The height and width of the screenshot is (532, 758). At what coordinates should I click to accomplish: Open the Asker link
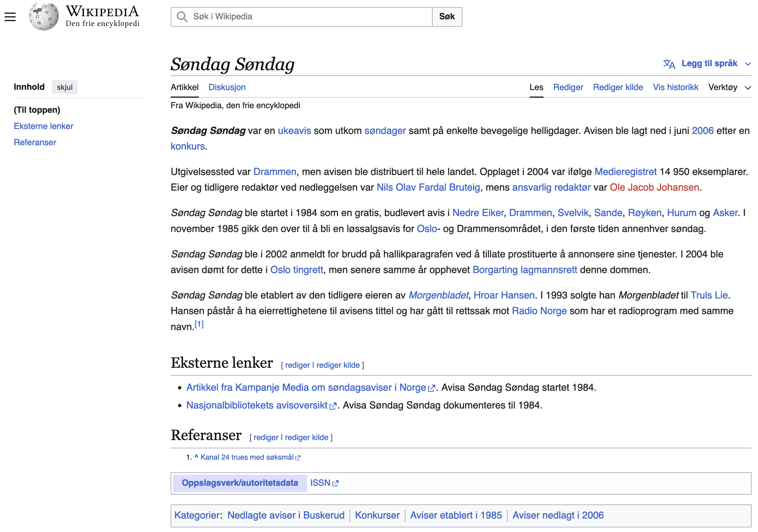tap(725, 213)
